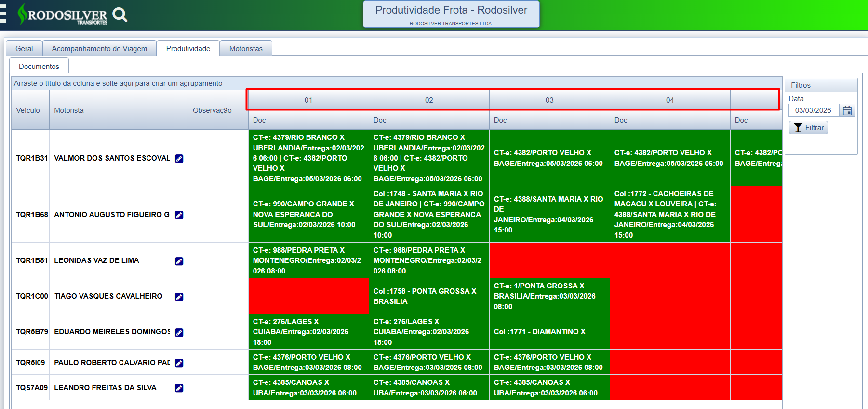Click the red empty cell for TQR1C00 day 01
The width and height of the screenshot is (868, 409).
[x=308, y=296]
